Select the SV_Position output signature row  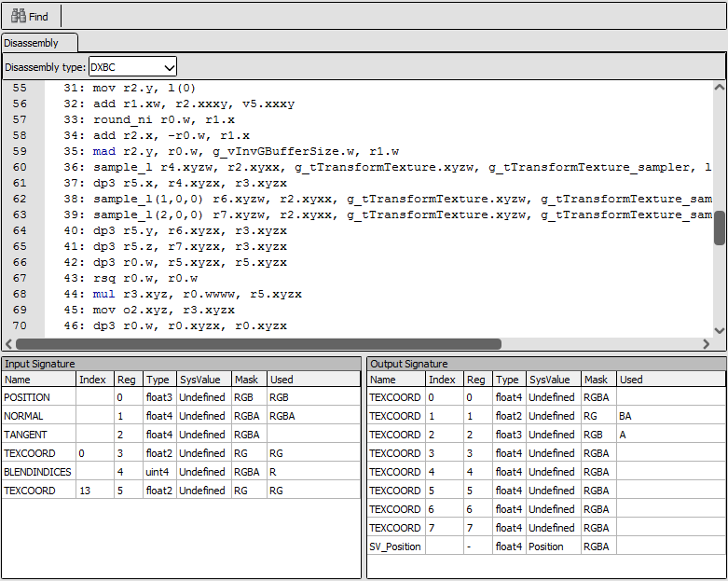[x=546, y=546]
